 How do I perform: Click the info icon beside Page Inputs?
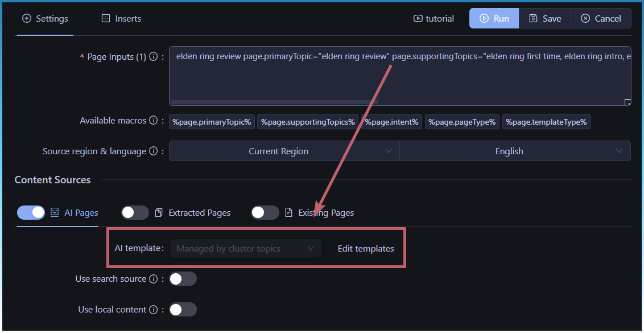click(x=153, y=57)
